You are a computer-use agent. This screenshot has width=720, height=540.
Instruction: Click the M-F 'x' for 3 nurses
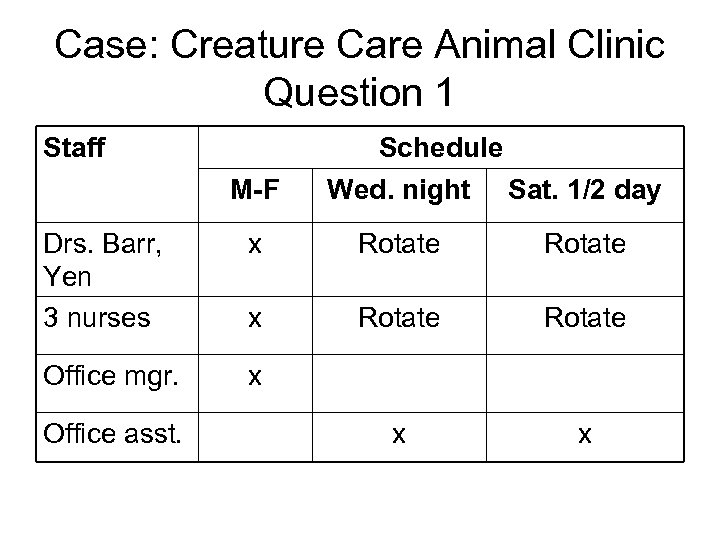[255, 318]
